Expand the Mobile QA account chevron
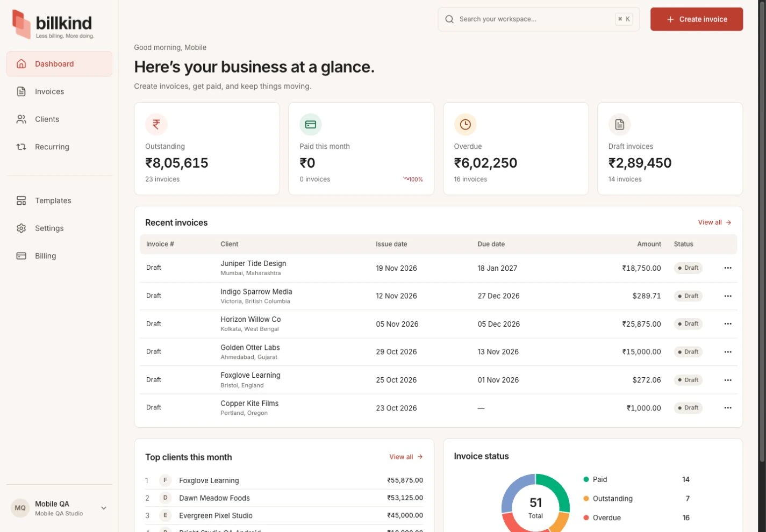Viewport: 766px width, 532px height. (x=104, y=508)
